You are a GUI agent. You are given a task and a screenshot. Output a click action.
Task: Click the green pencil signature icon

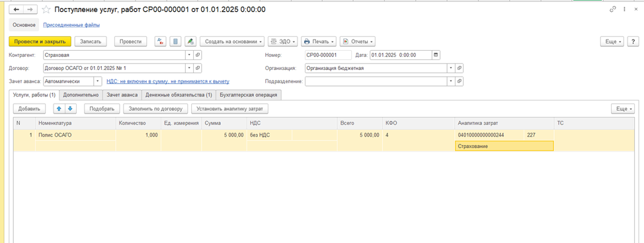pos(190,42)
